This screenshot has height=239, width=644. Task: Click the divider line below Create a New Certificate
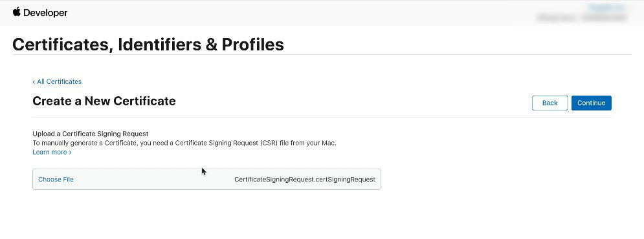[322, 118]
